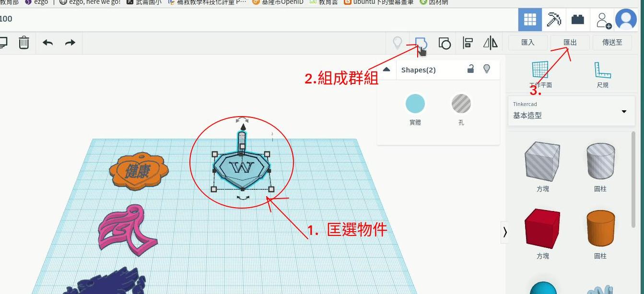Collapse the shapes side panel with the chevron
The image size is (644, 294).
pyautogui.click(x=505, y=232)
